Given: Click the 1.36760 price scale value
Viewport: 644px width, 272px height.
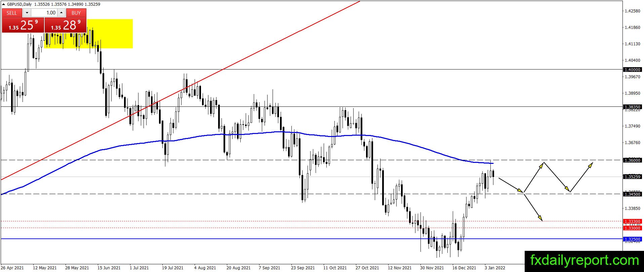Looking at the screenshot, I should (632, 142).
